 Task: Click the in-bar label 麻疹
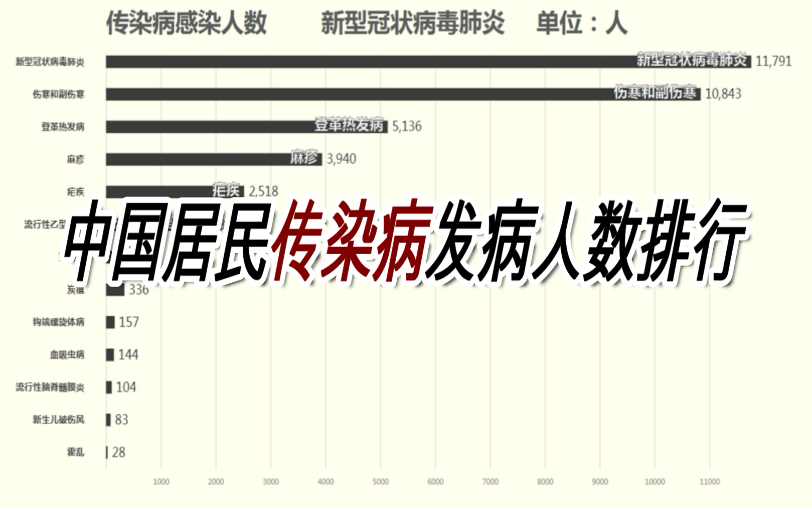point(304,157)
